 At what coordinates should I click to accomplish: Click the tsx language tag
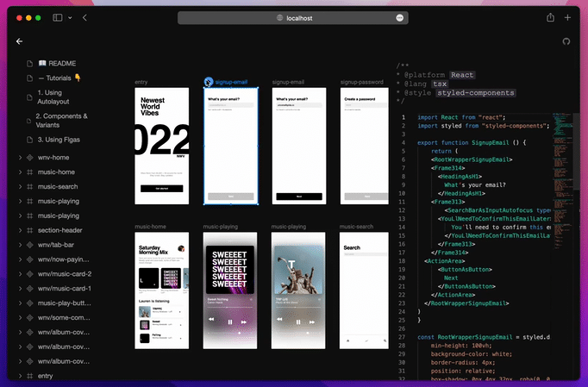(x=440, y=84)
